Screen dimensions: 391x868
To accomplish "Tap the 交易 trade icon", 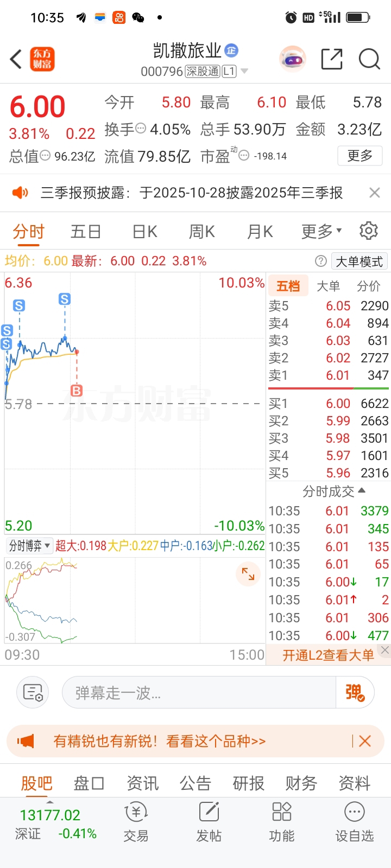I will tap(136, 822).
